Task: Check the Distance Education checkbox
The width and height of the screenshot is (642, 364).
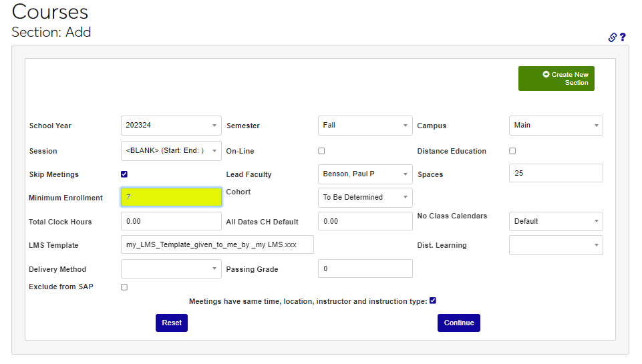Action: (x=512, y=151)
